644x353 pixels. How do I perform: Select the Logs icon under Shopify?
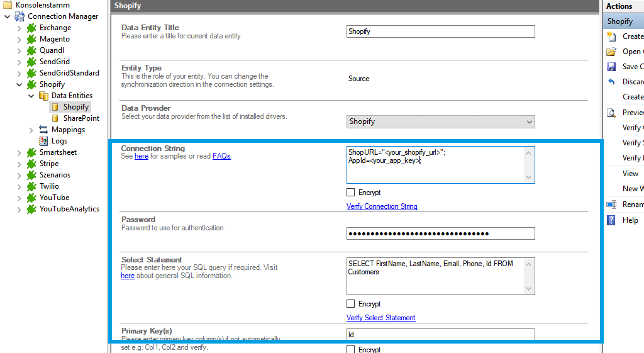[x=43, y=141]
